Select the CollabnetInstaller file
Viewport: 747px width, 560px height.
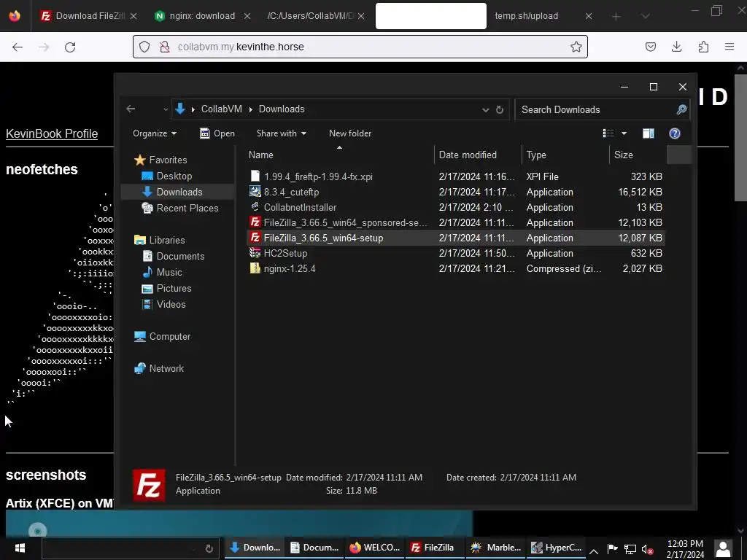click(x=455, y=207)
